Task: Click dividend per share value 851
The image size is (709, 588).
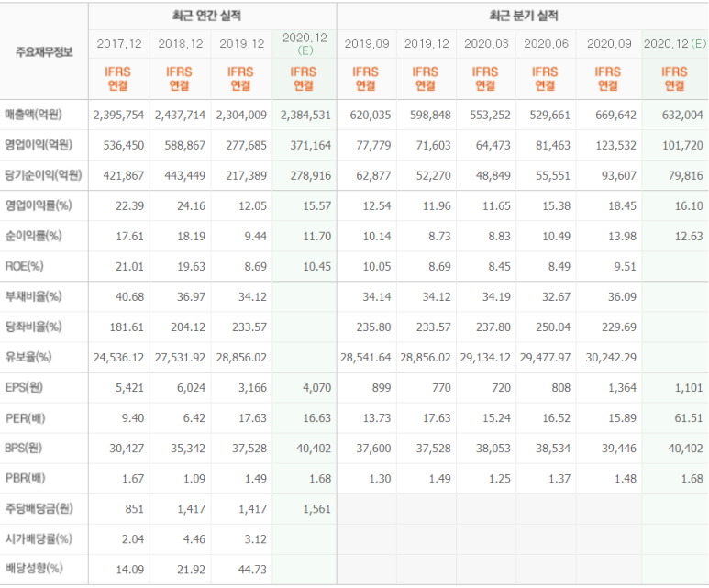Action: (x=135, y=509)
